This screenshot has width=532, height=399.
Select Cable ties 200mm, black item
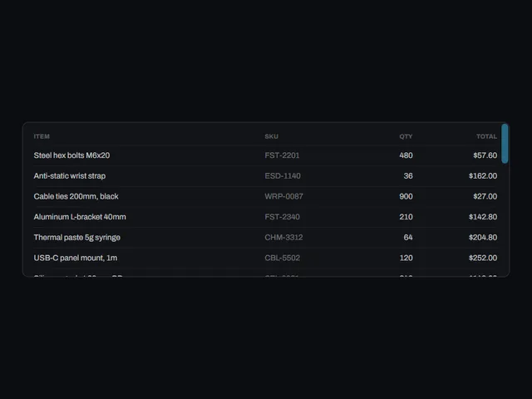(x=76, y=196)
